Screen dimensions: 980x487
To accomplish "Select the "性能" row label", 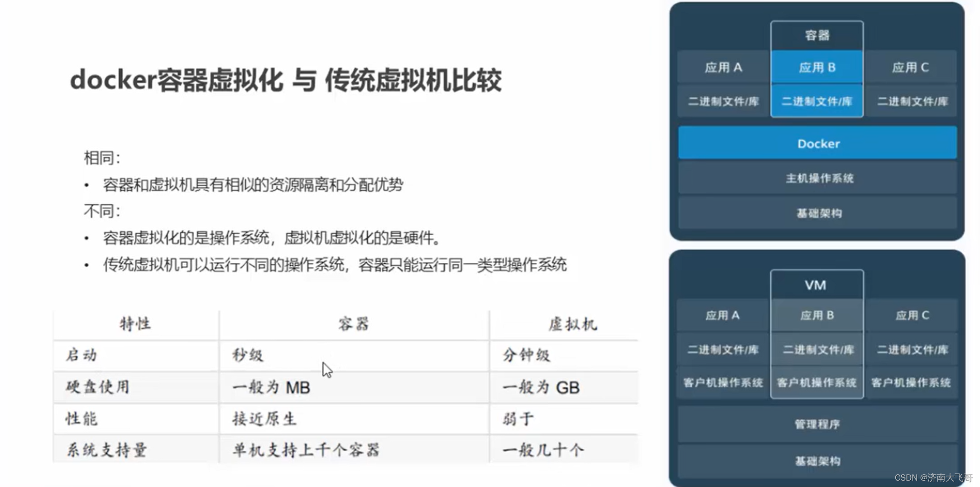I will point(82,419).
